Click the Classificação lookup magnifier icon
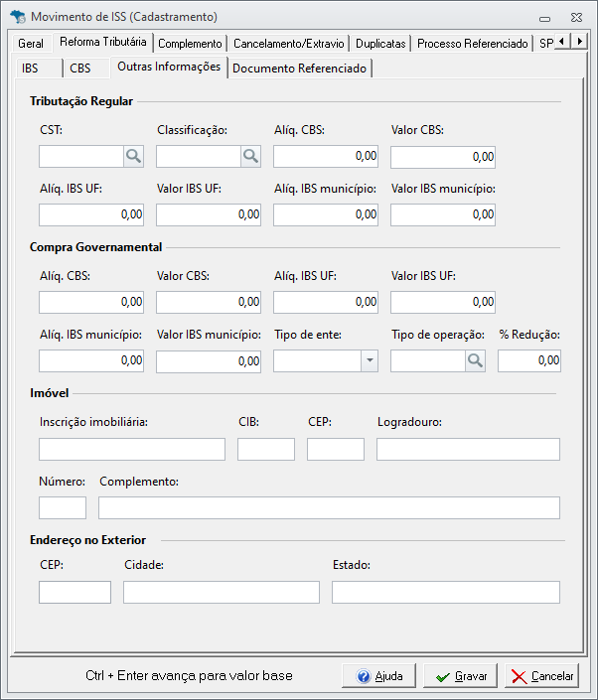The height and width of the screenshot is (700, 598). [x=250, y=157]
